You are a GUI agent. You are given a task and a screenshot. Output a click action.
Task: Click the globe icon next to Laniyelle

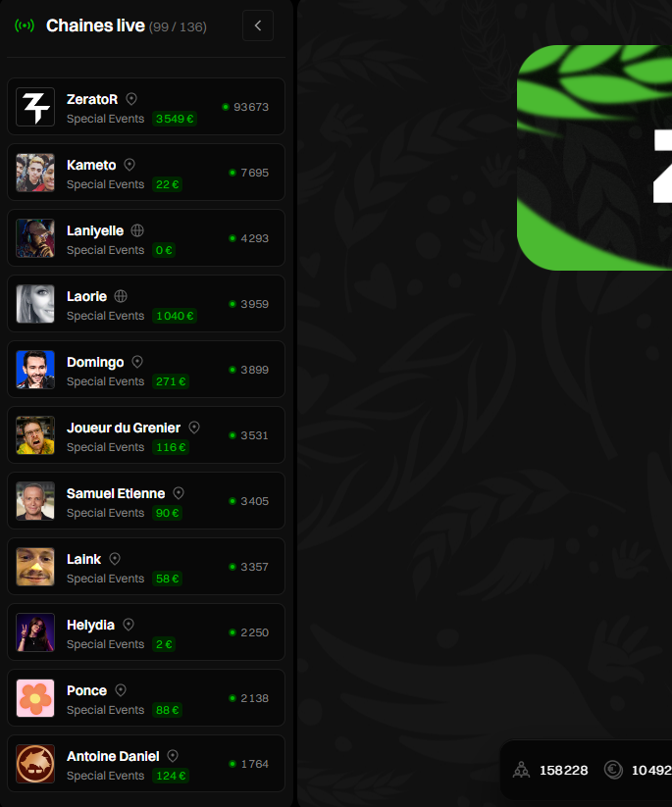137,230
